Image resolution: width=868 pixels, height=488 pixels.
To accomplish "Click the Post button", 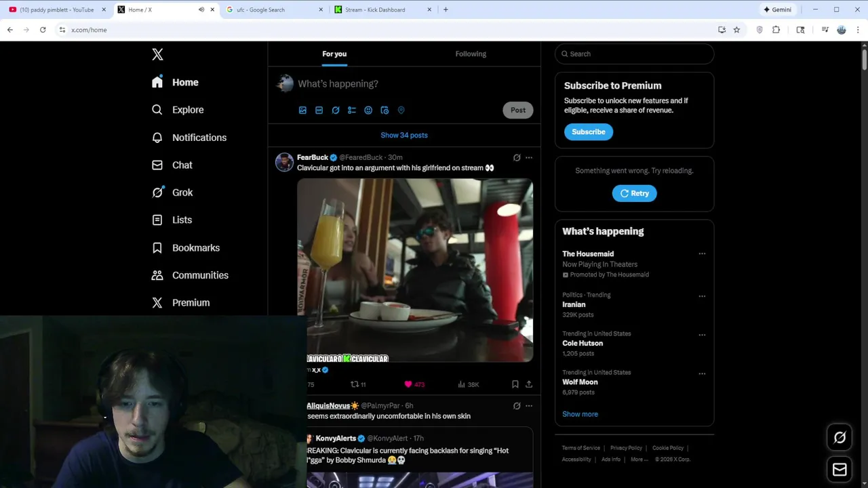I will click(x=518, y=110).
